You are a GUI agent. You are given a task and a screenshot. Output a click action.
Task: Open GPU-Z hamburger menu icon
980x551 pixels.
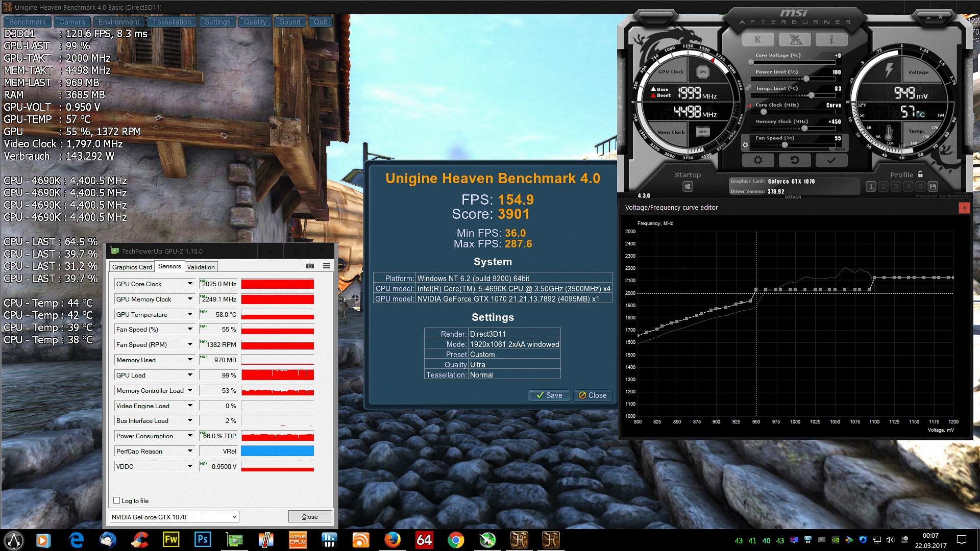click(326, 266)
